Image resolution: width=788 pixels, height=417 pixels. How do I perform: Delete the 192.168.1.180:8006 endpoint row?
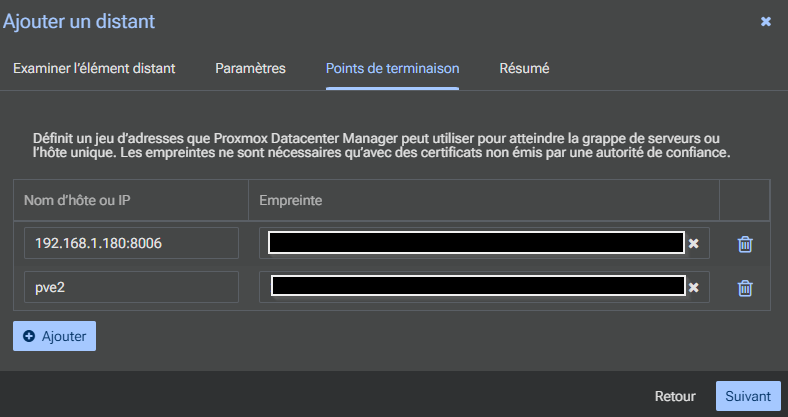tap(744, 244)
